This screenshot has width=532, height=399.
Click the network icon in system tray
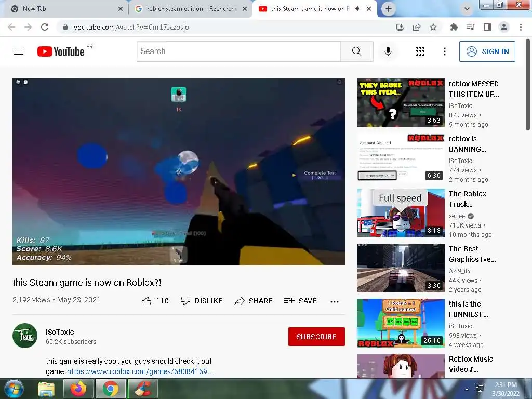[480, 389]
